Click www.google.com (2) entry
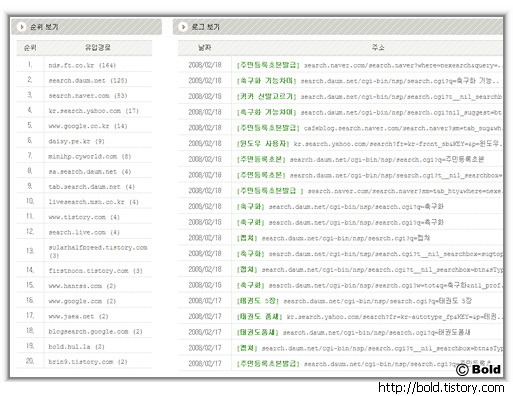Viewport: 513px width, 396px height. (x=82, y=301)
